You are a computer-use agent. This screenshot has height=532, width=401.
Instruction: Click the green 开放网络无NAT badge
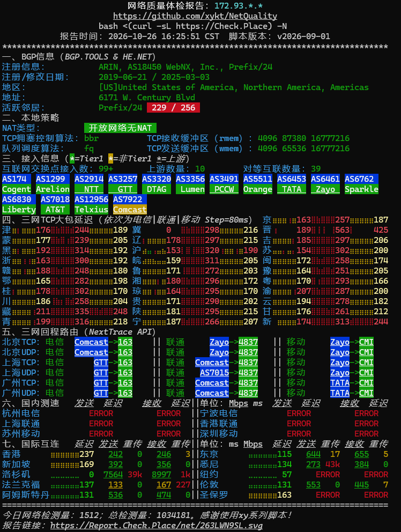(120, 128)
